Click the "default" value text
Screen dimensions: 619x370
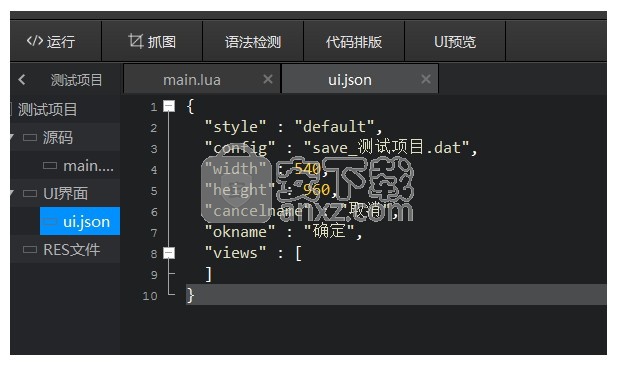(x=334, y=127)
